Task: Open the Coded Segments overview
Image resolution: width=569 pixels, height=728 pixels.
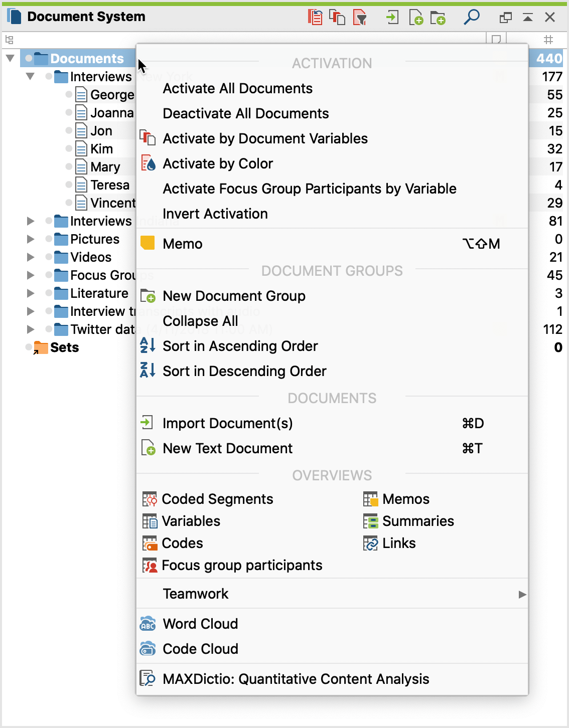Action: click(x=217, y=499)
